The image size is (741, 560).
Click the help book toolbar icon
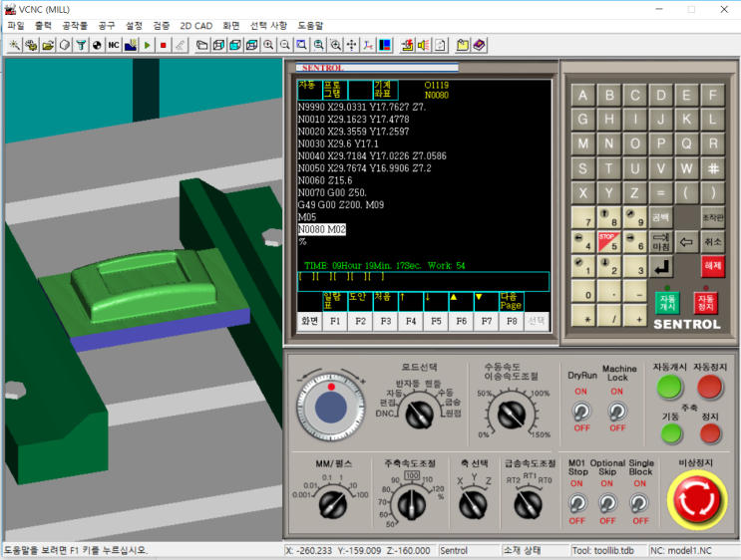[480, 45]
